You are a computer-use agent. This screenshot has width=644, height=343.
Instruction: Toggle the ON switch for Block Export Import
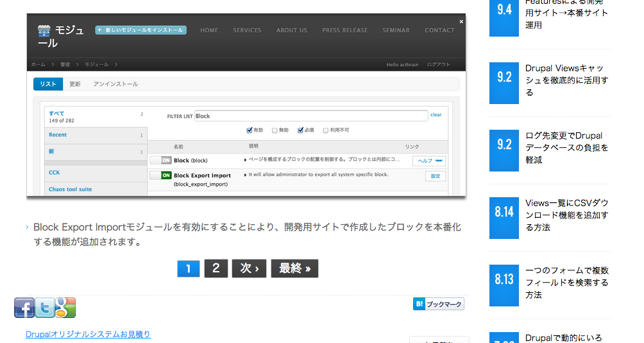[161, 175]
